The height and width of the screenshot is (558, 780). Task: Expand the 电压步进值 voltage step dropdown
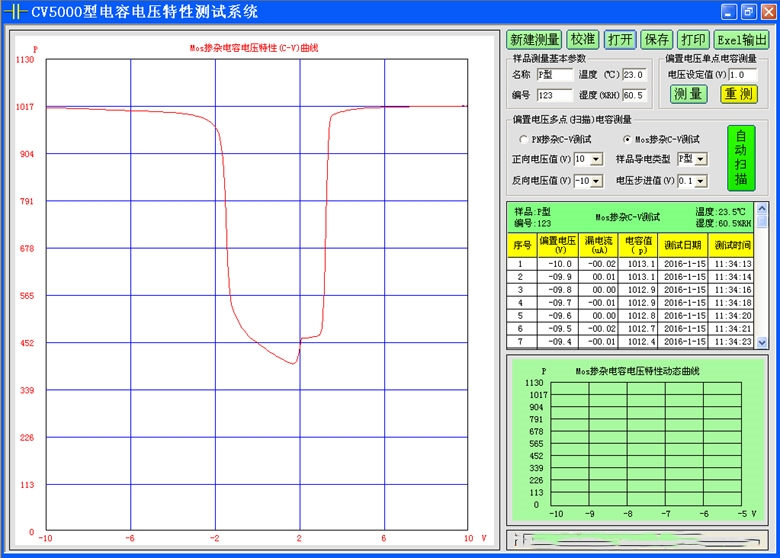pos(701,181)
